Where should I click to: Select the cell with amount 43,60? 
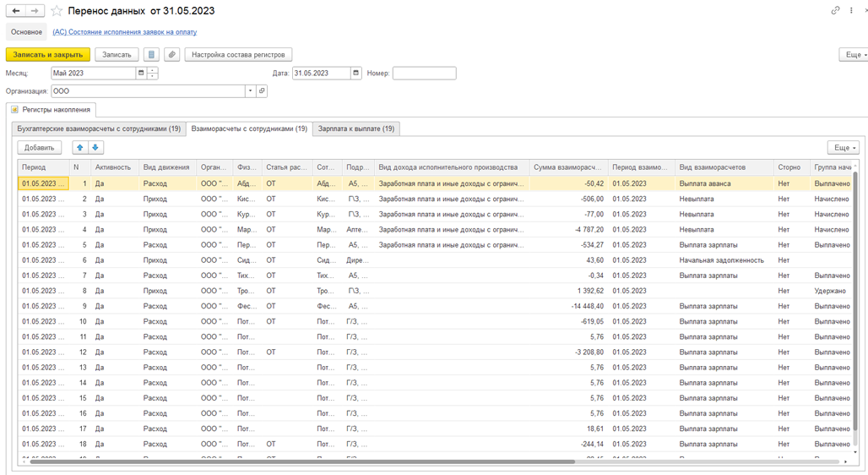tap(568, 260)
